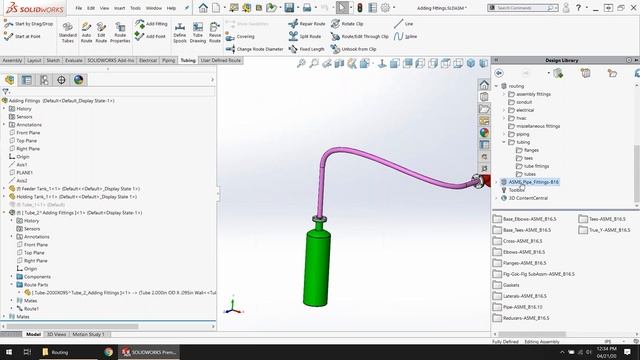This screenshot has height=360, width=640.
Task: Select the Spline sketch tool
Action: [406, 36]
